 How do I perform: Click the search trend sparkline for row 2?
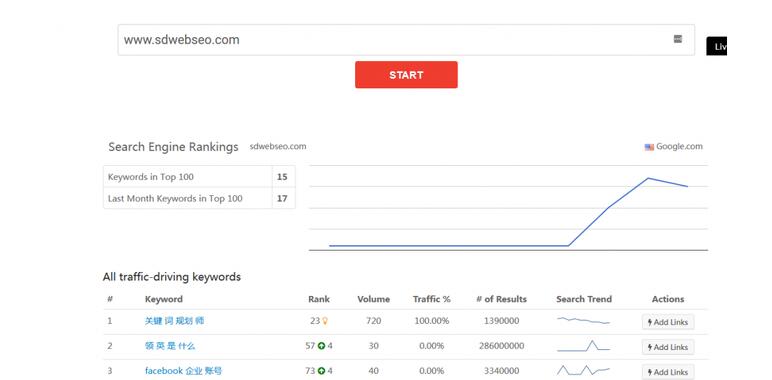583,346
